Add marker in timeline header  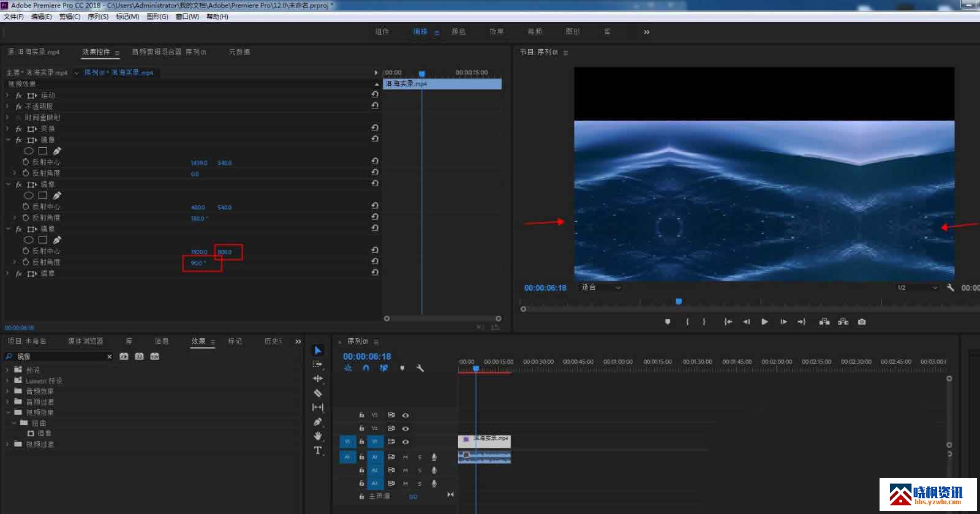click(402, 368)
